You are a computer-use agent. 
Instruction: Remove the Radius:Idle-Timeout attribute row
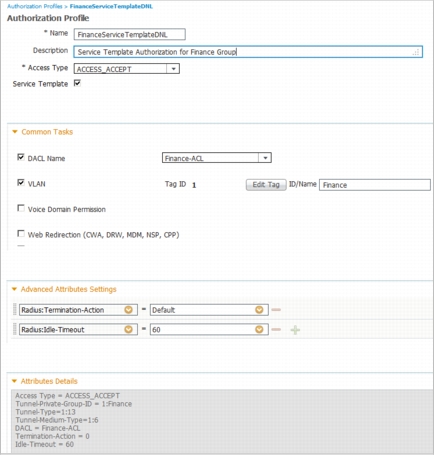pyautogui.click(x=276, y=330)
